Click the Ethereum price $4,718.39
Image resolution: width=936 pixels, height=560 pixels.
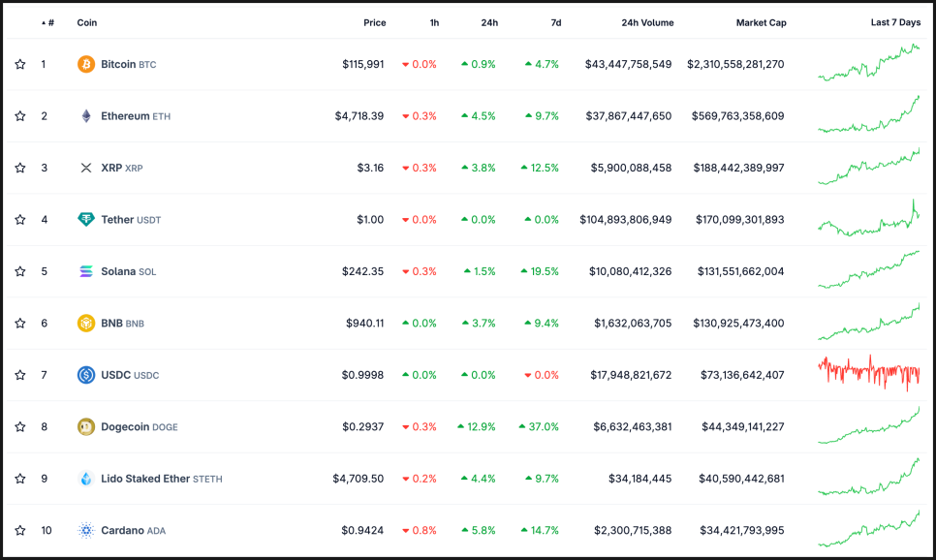click(x=359, y=116)
